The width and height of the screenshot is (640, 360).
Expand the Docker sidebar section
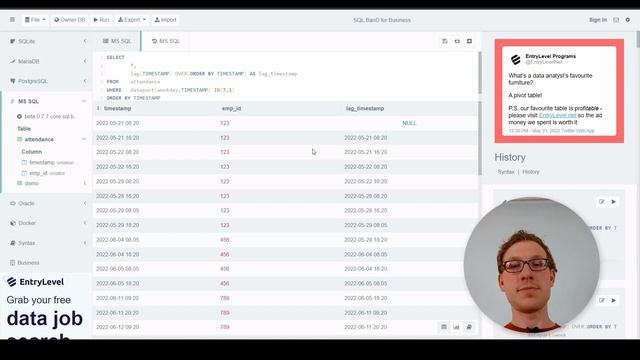coord(46,223)
